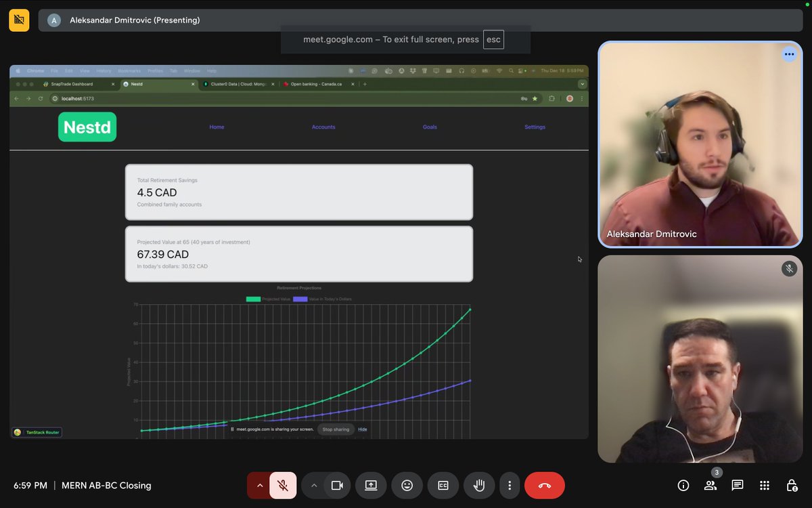Image resolution: width=812 pixels, height=508 pixels.
Task: Click the Projected Value at 65 card
Action: 299,254
